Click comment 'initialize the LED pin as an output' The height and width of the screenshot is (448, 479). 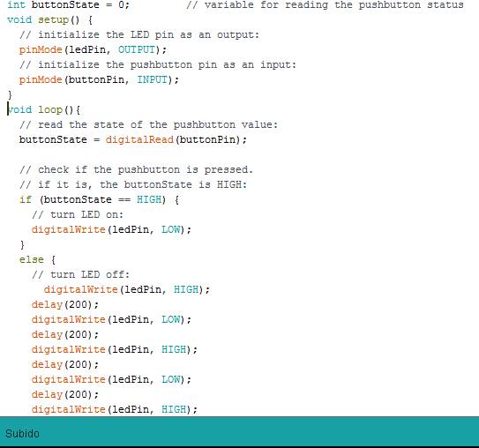[139, 34]
